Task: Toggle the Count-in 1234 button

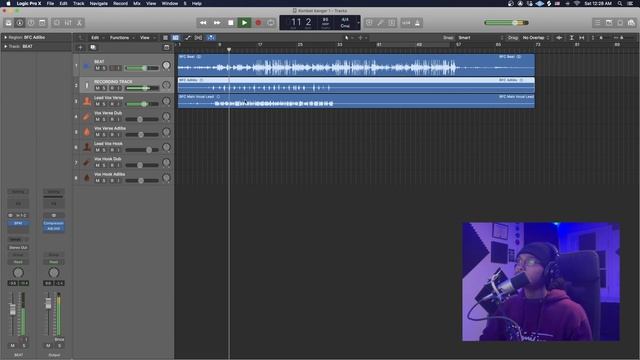Action: (406, 23)
